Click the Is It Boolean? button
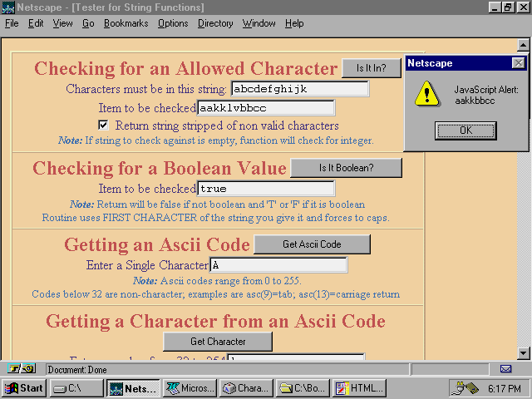This screenshot has height=399, width=532. (345, 168)
